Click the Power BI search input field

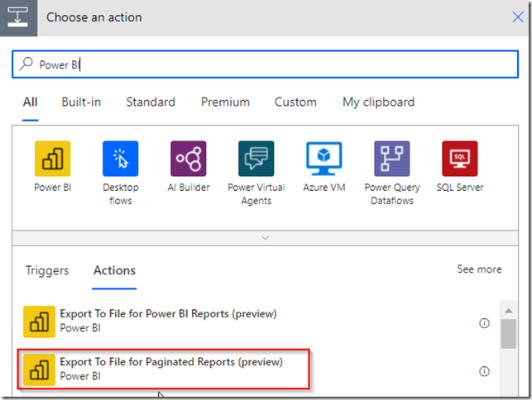click(x=266, y=64)
